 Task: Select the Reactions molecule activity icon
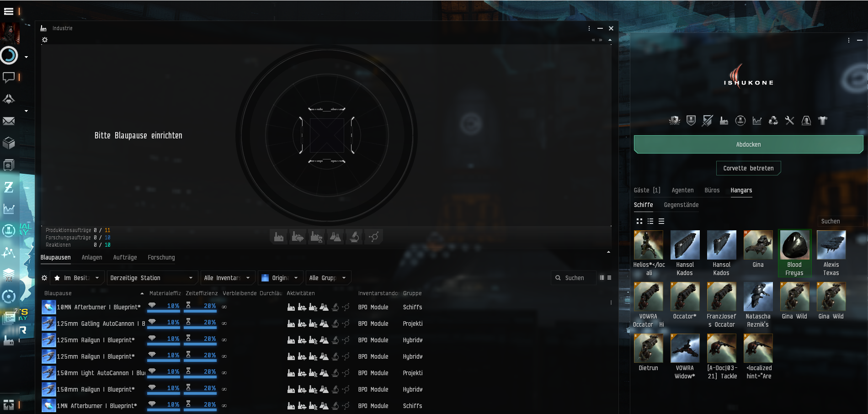(x=373, y=237)
